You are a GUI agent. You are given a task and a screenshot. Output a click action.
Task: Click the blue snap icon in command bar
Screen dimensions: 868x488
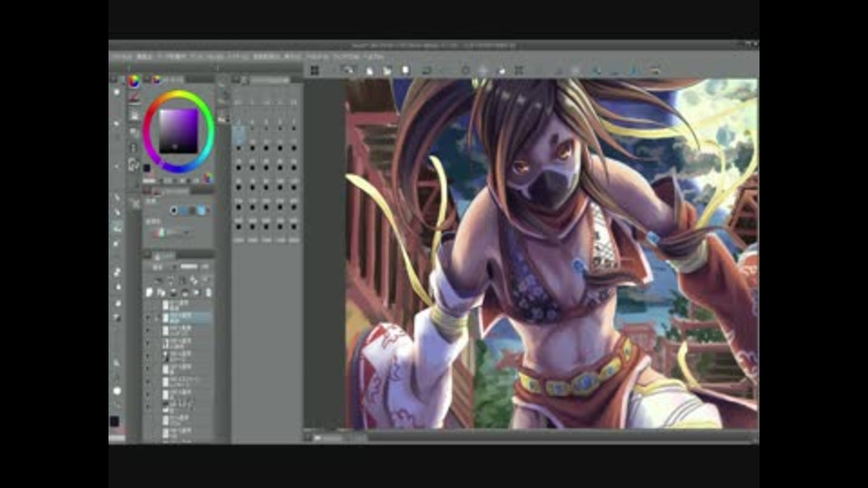(x=634, y=70)
